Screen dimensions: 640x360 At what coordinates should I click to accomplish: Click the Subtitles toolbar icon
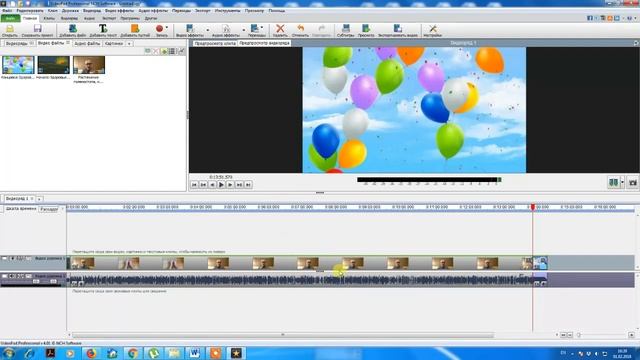pos(346,28)
